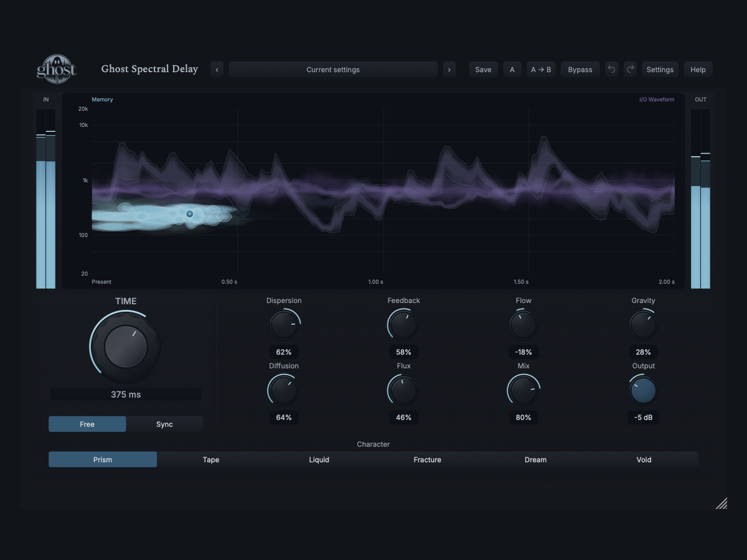Go to the previous preset arrow
This screenshot has width=747, height=560.
(x=217, y=70)
